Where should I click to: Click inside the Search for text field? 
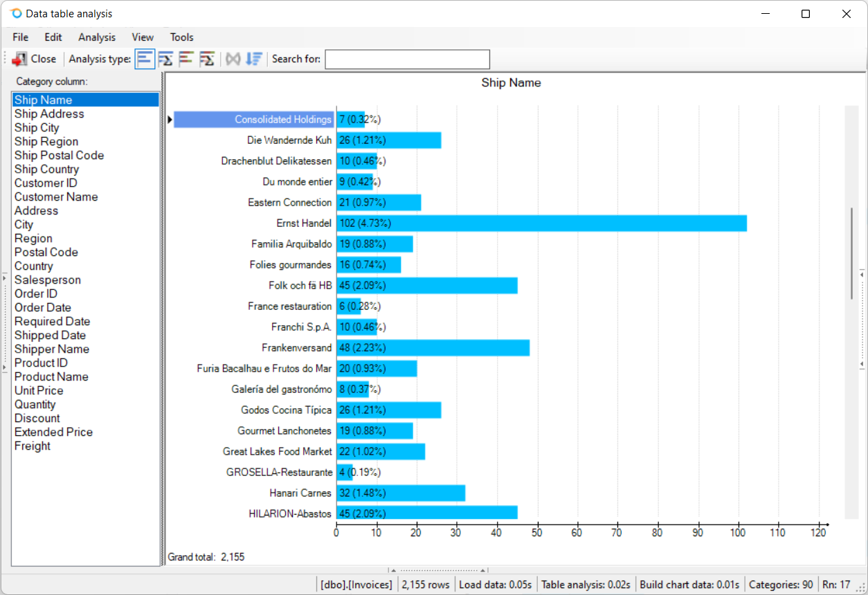(407, 59)
